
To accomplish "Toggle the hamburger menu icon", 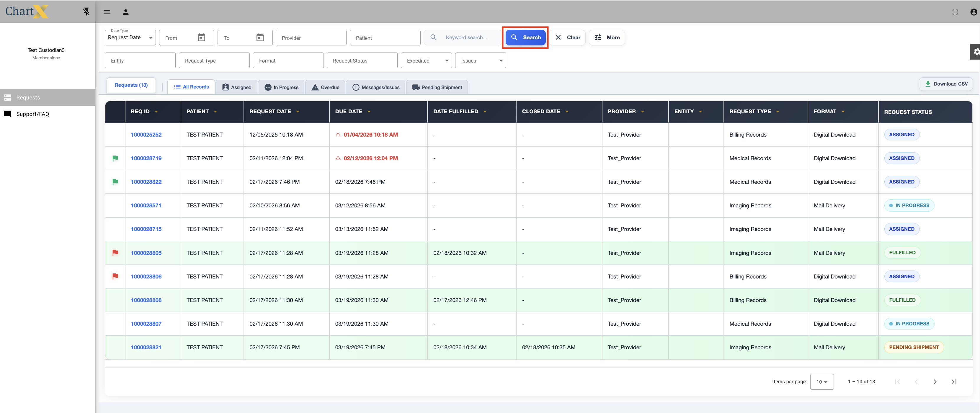I will (x=107, y=12).
